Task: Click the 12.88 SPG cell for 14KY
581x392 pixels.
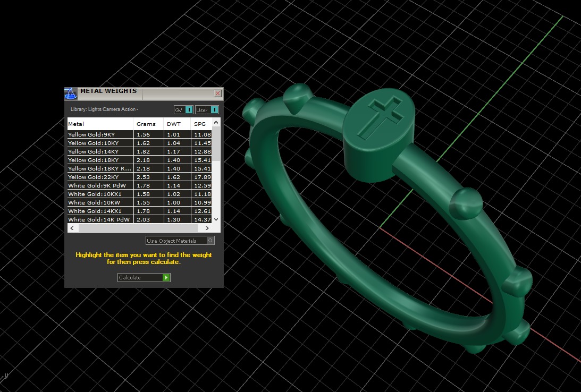Action: tap(201, 151)
